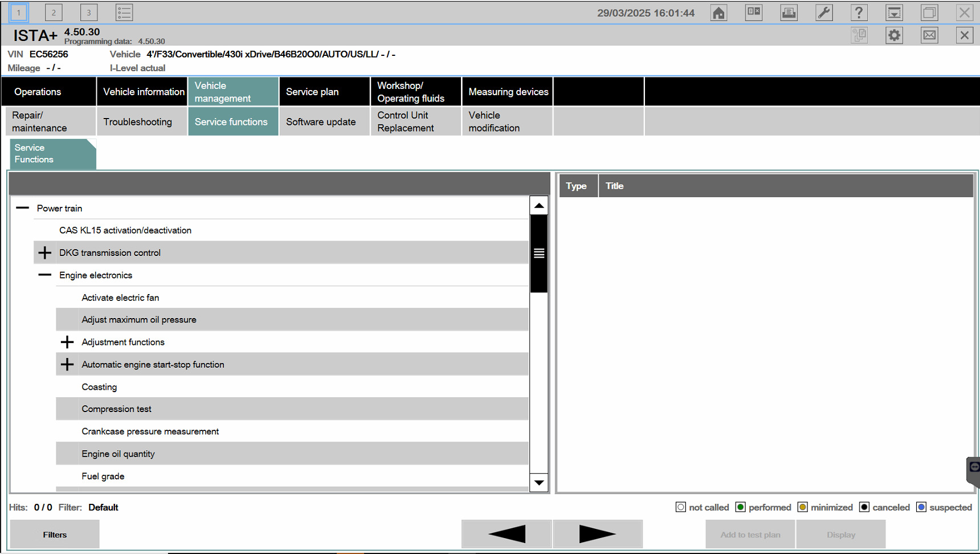Collapse the Engine electronics node
The width and height of the screenshot is (980, 554).
pos(45,275)
